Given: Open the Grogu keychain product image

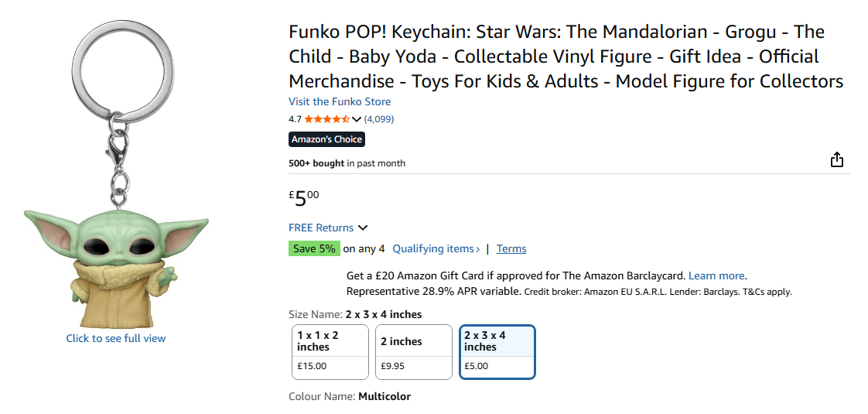Looking at the screenshot, I should pyautogui.click(x=116, y=178).
